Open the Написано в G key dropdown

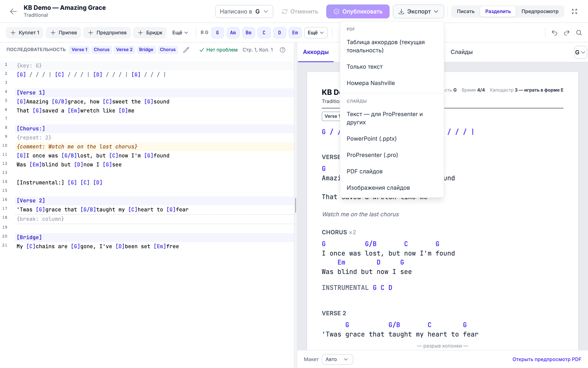pyautogui.click(x=244, y=11)
